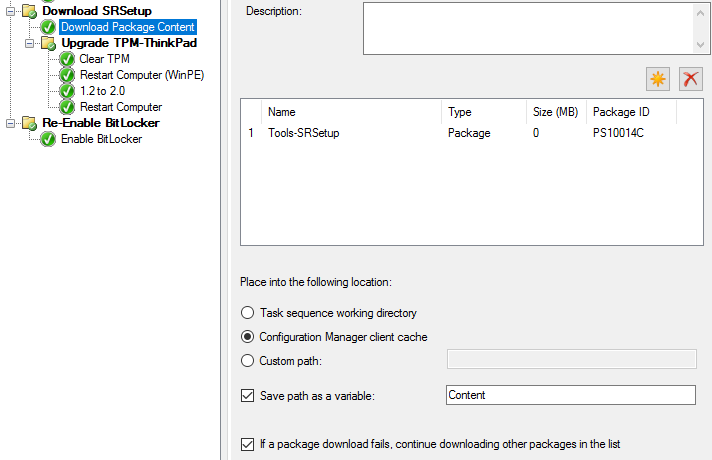The image size is (712, 460).
Task: Choose the Custom path radio button
Action: click(247, 360)
